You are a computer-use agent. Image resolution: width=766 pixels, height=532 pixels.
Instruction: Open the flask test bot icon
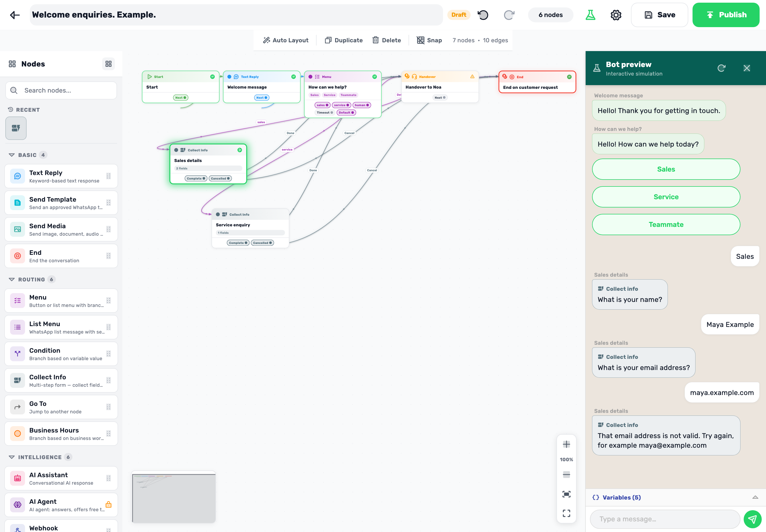[590, 15]
